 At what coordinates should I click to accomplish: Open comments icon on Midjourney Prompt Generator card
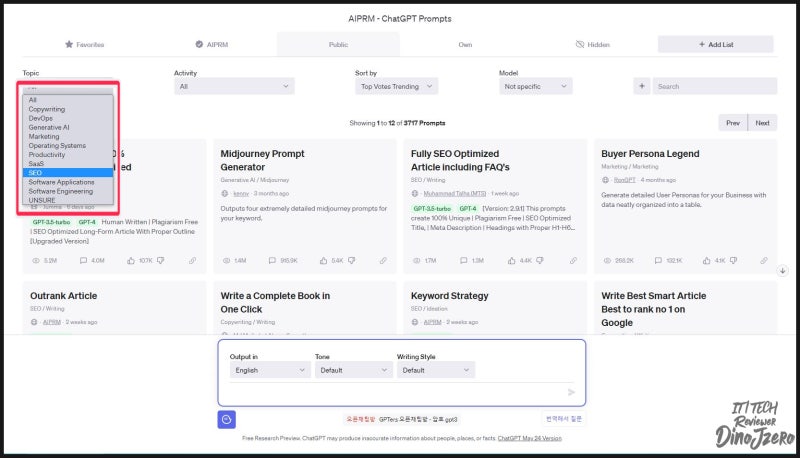pyautogui.click(x=272, y=261)
